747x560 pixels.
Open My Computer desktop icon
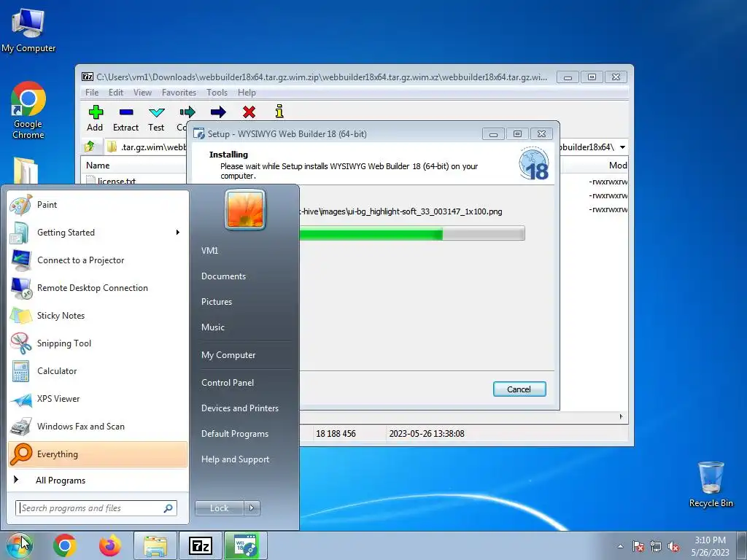[x=28, y=30]
